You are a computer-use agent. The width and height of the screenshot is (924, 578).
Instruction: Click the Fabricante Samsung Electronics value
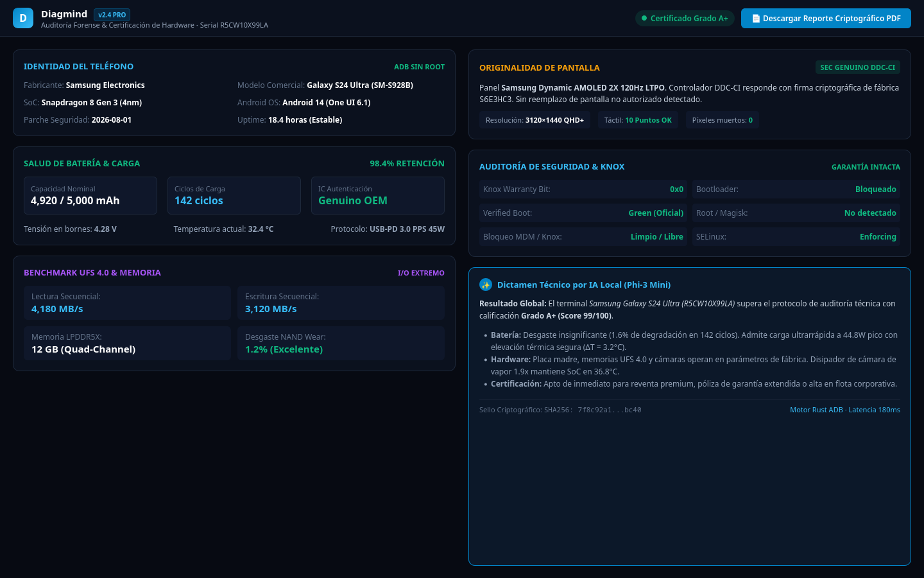(105, 85)
